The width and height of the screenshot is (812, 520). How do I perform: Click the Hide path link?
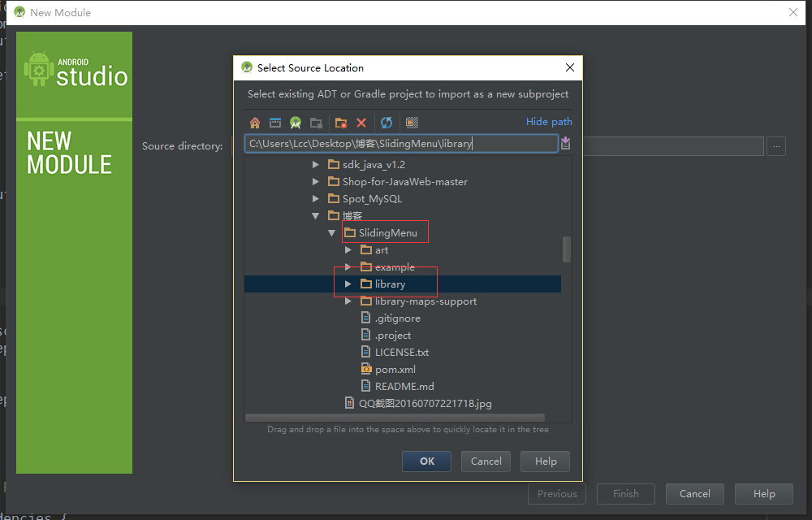[549, 122]
